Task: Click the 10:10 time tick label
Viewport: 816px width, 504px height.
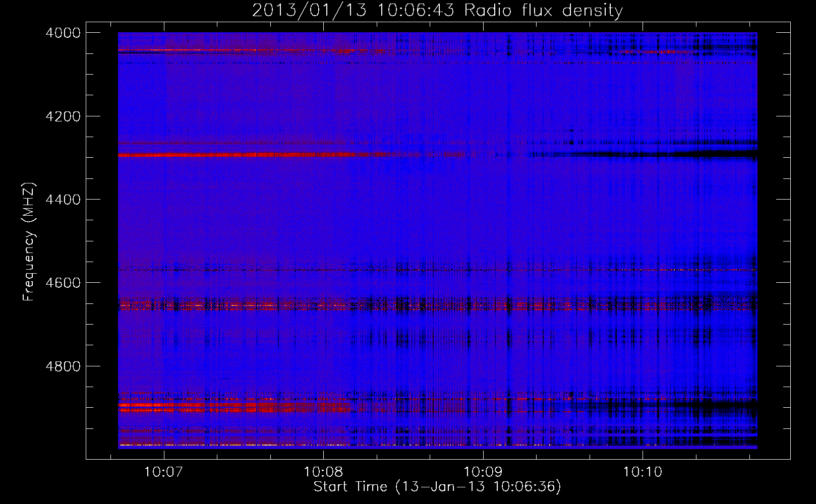Action: coord(643,472)
